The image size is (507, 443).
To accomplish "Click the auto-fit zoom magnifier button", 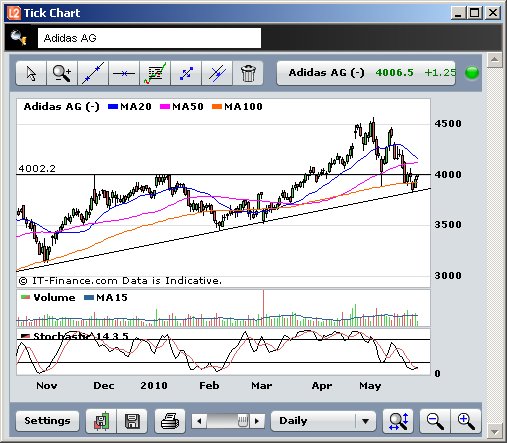I will pos(398,421).
